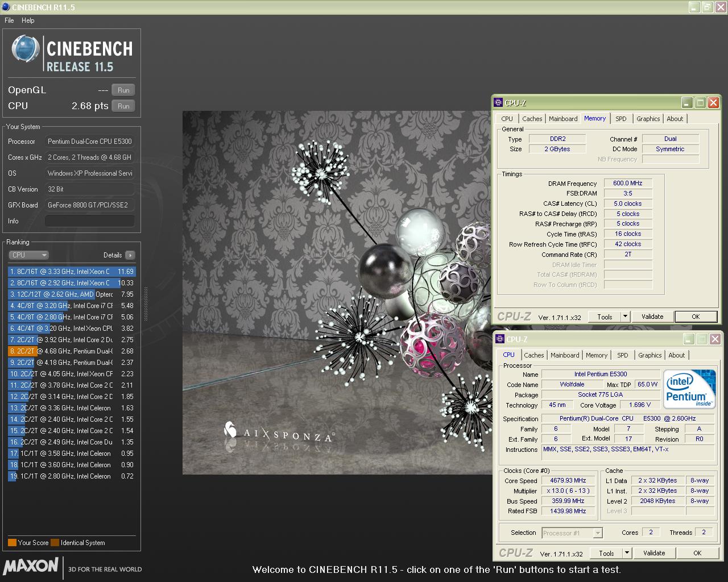Viewport: 728px width, 582px height.
Task: Click the Cinebench globe logo icon
Action: pos(25,49)
